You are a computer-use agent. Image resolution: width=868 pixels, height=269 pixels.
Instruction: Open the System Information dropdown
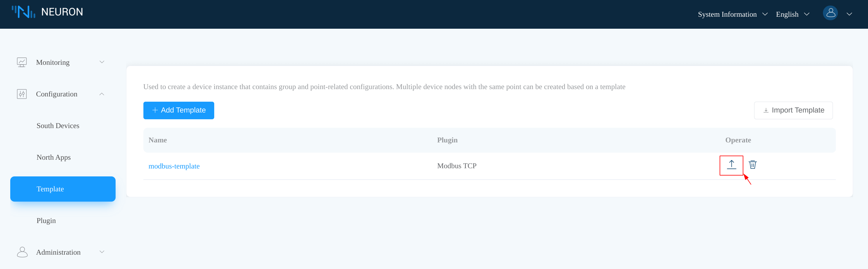pyautogui.click(x=732, y=14)
